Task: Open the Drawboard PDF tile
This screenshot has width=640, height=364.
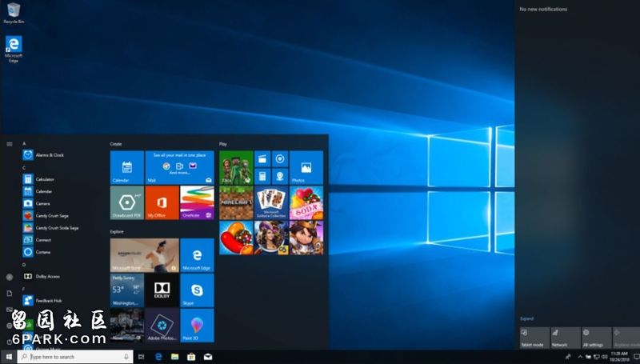Action: [127, 203]
